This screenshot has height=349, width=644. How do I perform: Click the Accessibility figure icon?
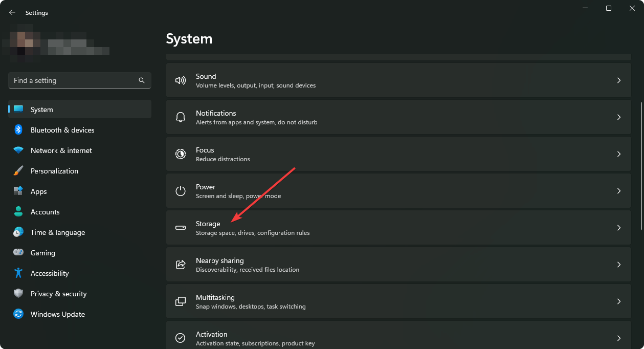click(x=18, y=273)
